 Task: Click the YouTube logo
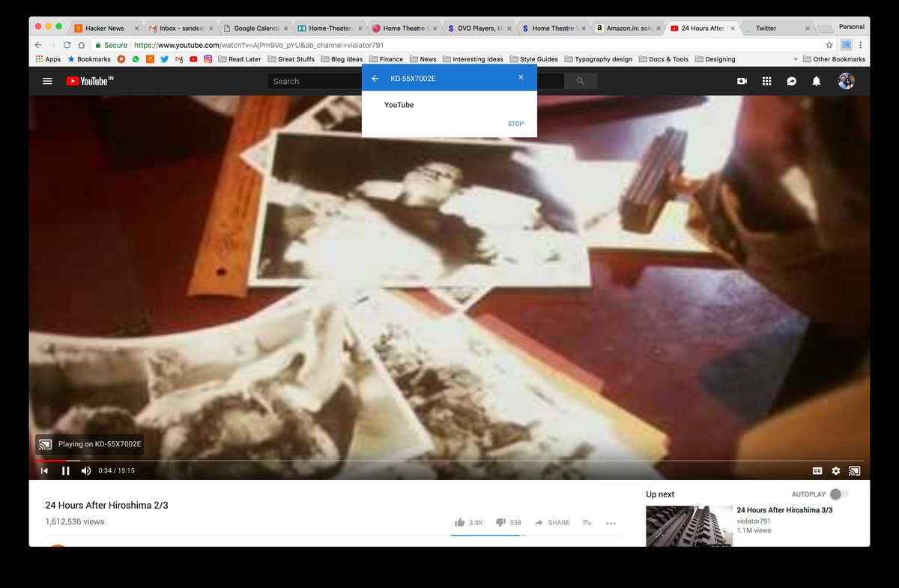coord(89,81)
